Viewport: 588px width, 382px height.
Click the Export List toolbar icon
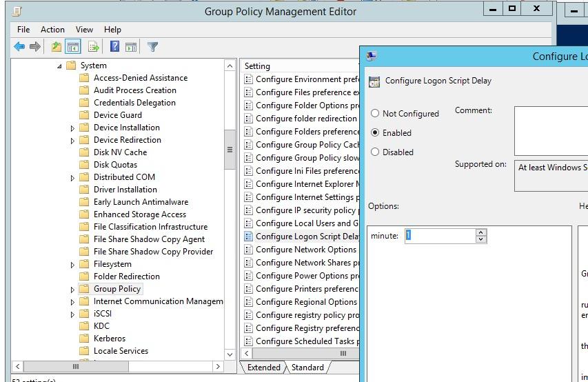(93, 46)
